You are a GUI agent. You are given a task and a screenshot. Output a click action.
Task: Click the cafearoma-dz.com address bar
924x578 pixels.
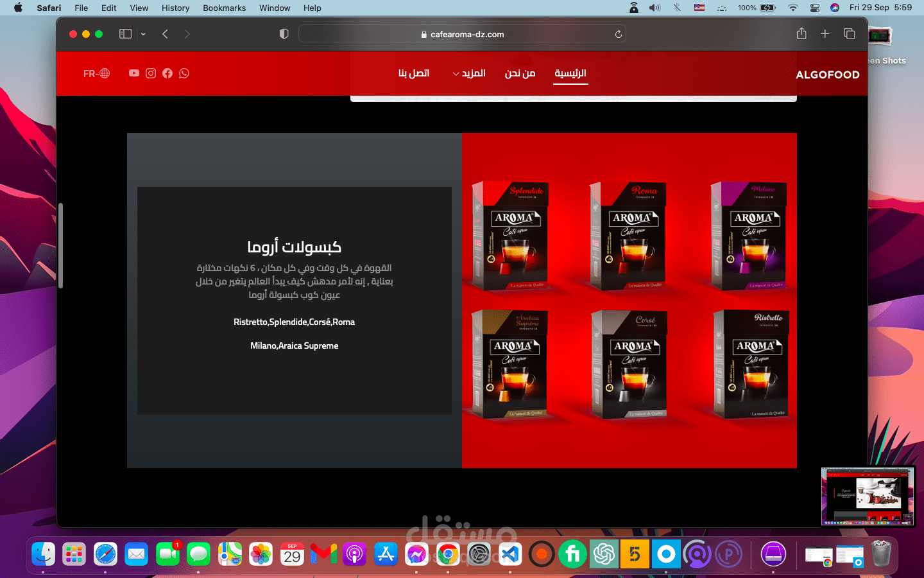462,34
